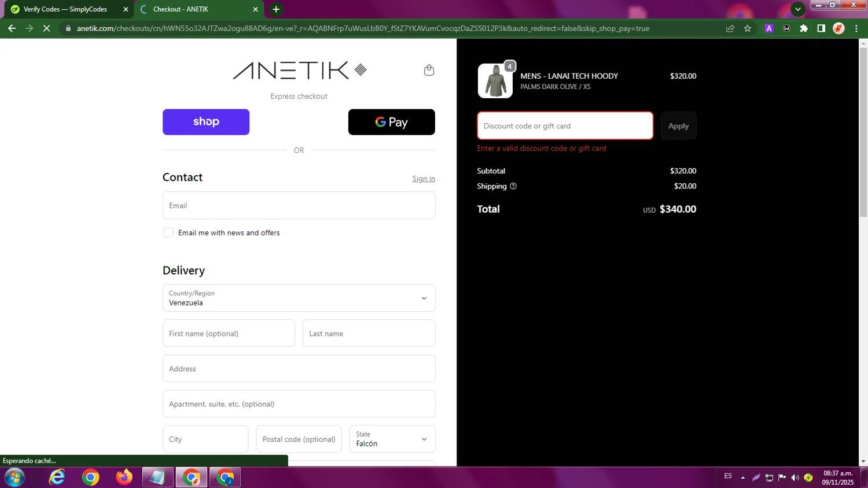Image resolution: width=868 pixels, height=488 pixels.
Task: Launch Internet Explorer from taskbar
Action: 57,478
